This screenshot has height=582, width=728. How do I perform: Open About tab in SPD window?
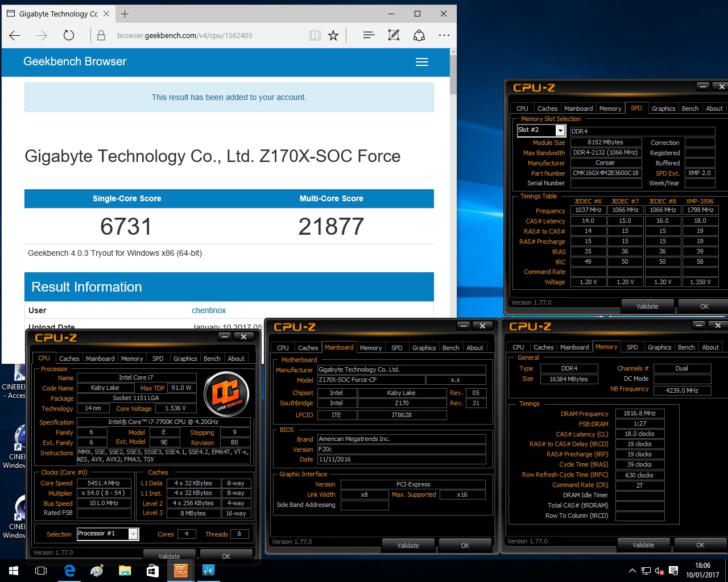pyautogui.click(x=714, y=109)
